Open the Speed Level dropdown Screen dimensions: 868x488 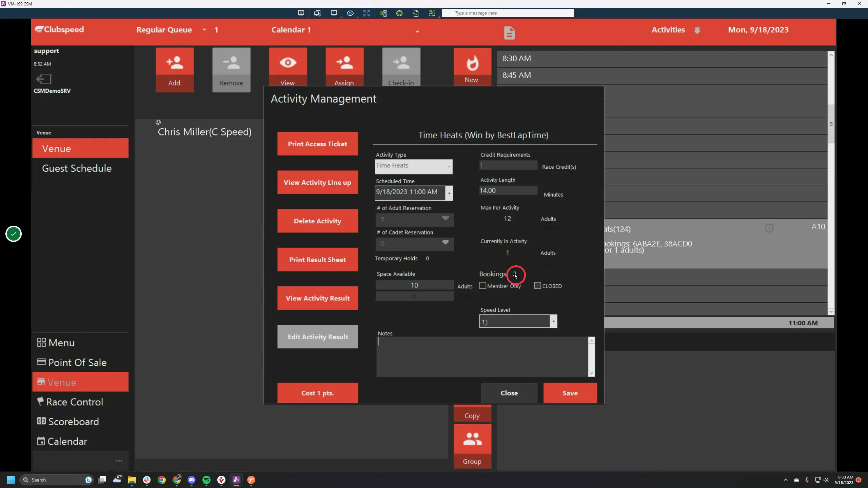553,321
